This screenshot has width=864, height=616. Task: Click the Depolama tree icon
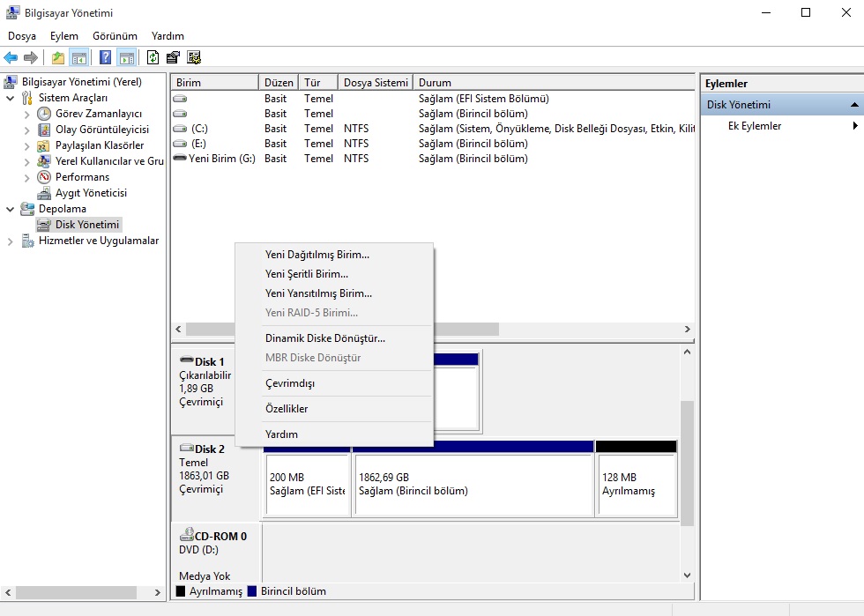pos(27,209)
